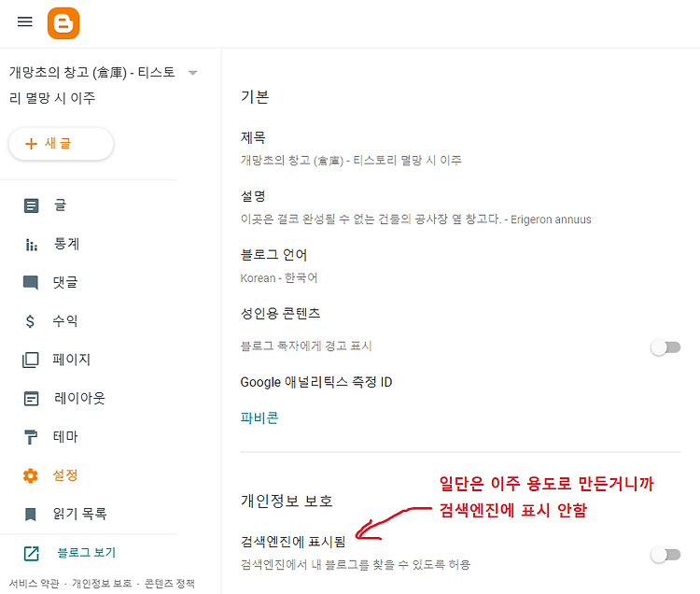Click the comments bubble icon
This screenshot has height=594, width=700.
31,283
